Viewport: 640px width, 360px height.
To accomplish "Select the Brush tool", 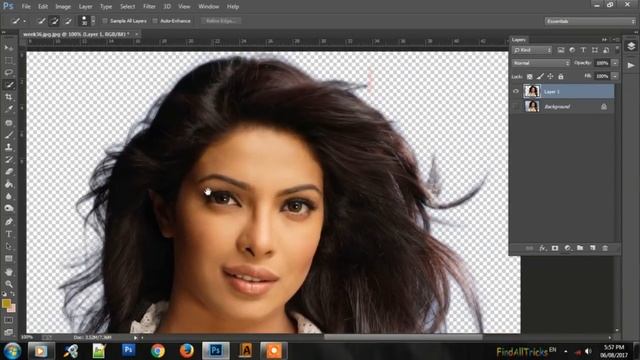I will point(9,135).
